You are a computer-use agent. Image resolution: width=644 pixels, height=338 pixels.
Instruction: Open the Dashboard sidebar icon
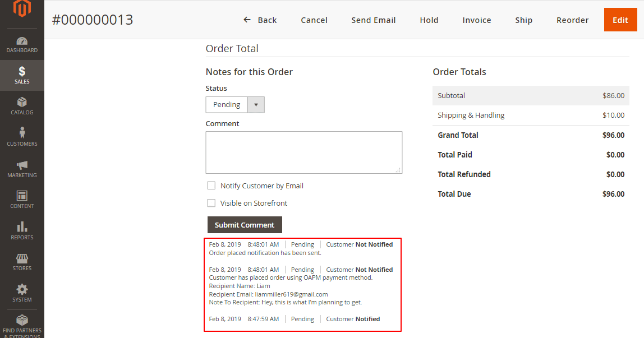(x=22, y=41)
